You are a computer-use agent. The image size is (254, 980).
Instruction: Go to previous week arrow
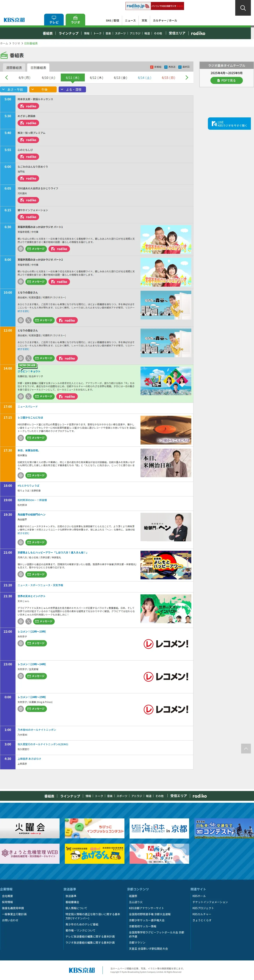coord(6,78)
